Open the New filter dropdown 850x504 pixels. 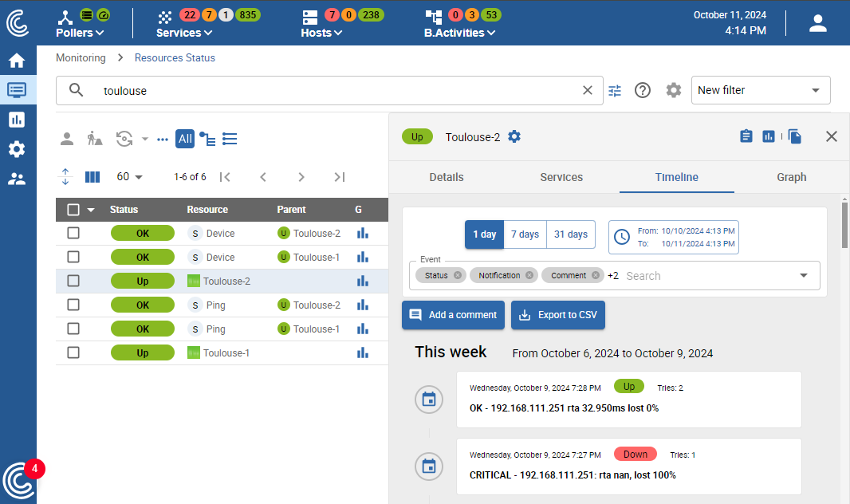point(760,90)
